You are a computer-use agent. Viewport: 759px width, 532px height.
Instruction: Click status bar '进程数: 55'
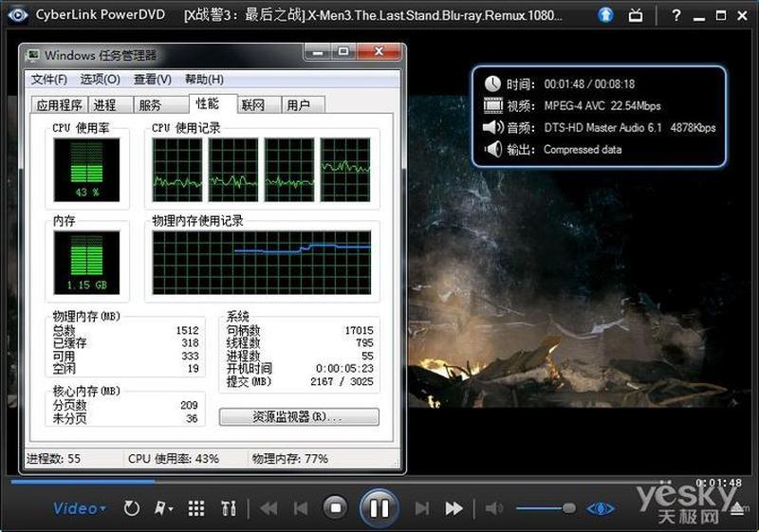pos(53,458)
